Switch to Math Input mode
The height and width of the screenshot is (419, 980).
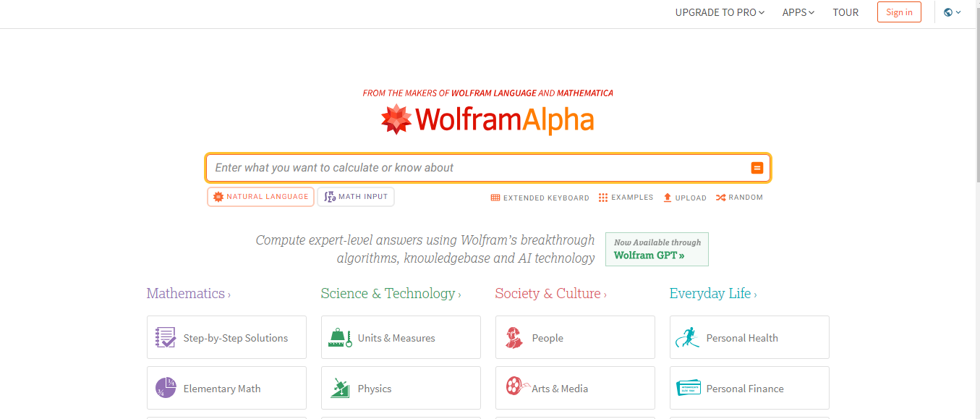[356, 197]
